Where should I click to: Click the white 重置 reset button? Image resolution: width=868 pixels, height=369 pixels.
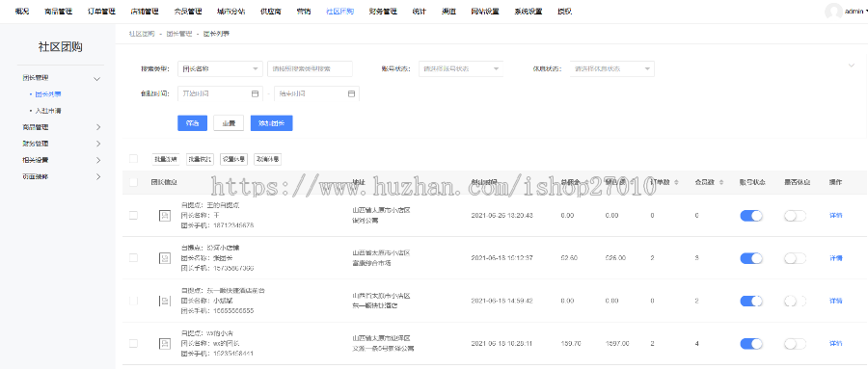click(x=229, y=123)
